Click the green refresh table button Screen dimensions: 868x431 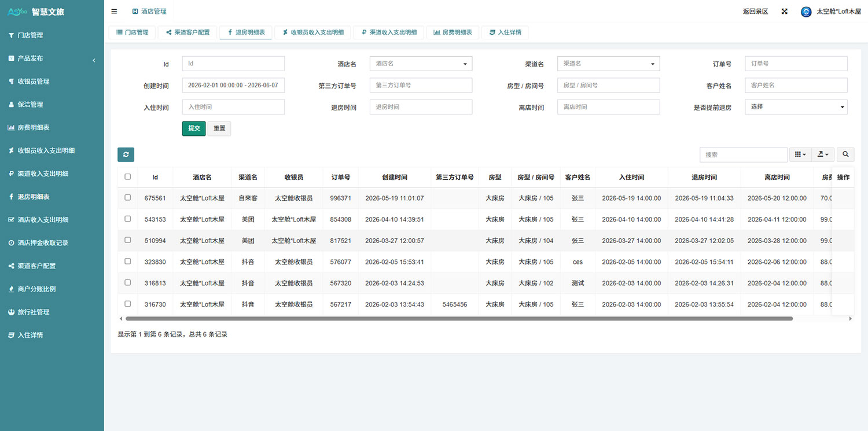[126, 154]
